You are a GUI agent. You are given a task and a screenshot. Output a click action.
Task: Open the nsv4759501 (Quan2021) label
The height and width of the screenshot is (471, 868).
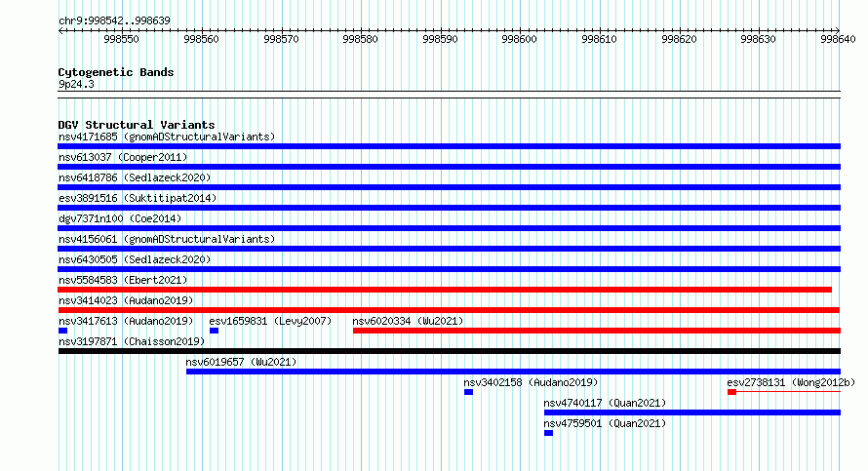click(x=605, y=423)
